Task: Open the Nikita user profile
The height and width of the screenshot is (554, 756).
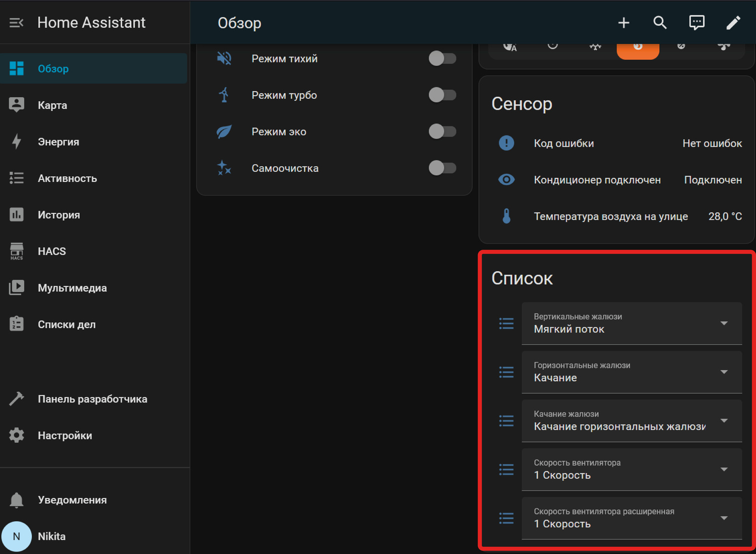Action: coord(51,536)
